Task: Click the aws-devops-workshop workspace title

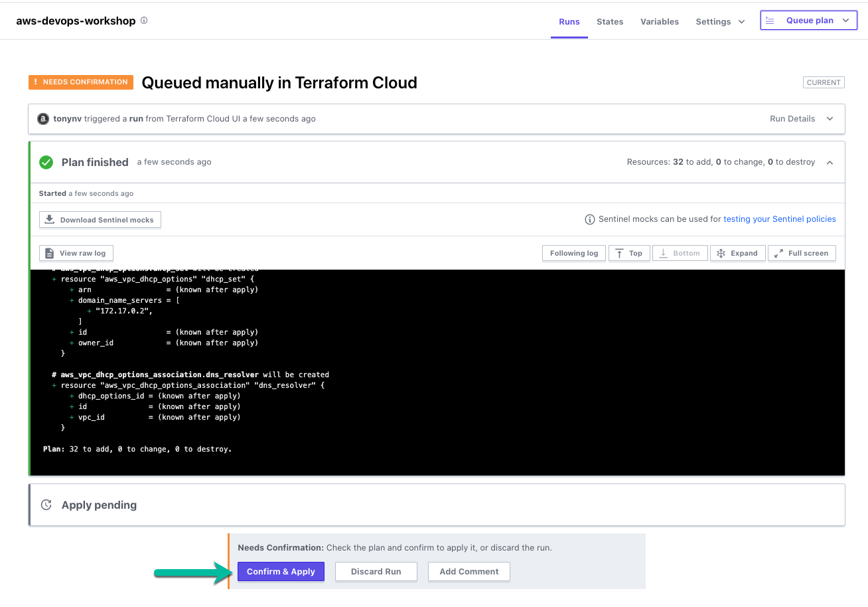Action: pyautogui.click(x=76, y=21)
